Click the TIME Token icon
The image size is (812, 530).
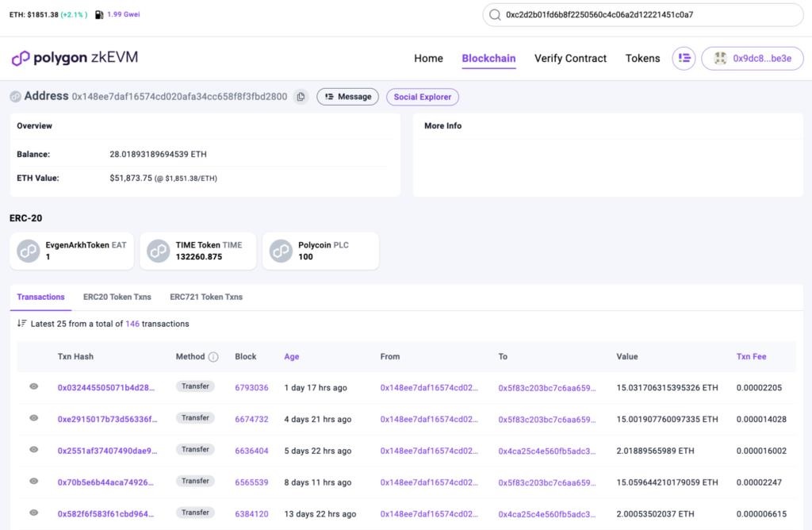point(159,251)
